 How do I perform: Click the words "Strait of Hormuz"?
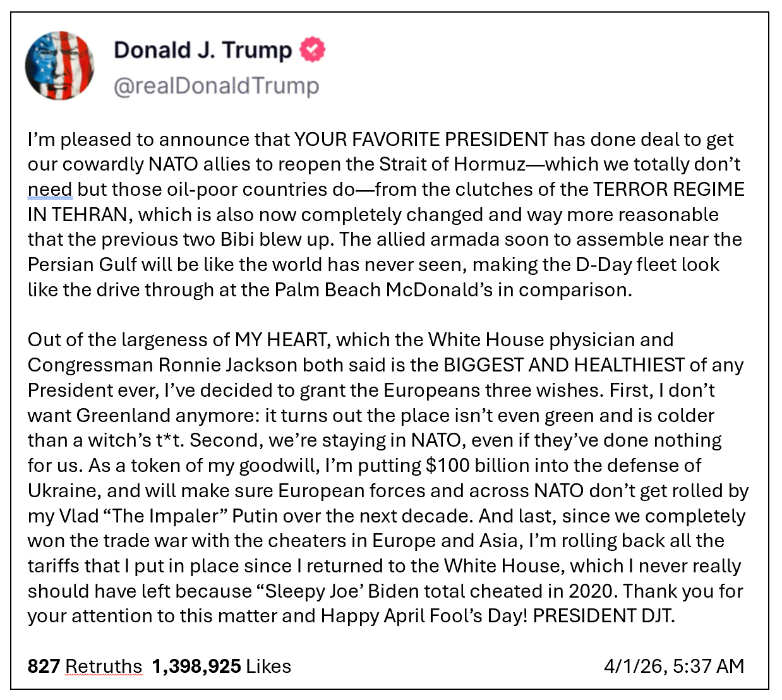pos(452,164)
